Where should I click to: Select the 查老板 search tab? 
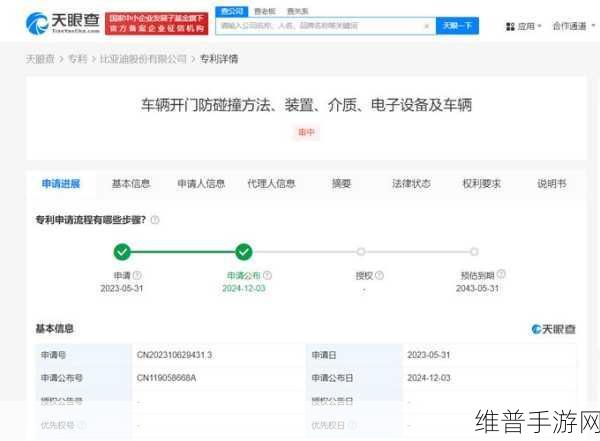[x=265, y=11]
